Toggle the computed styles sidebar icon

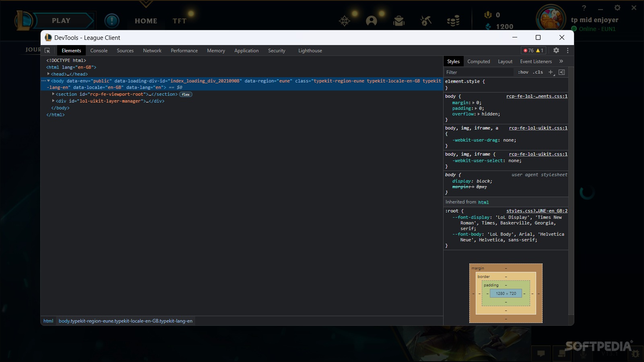(x=561, y=72)
